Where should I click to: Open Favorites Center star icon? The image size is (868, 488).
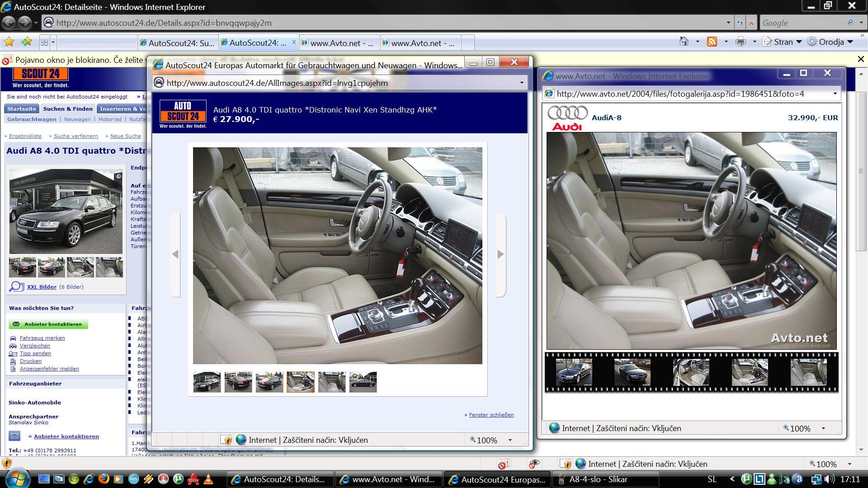point(9,42)
